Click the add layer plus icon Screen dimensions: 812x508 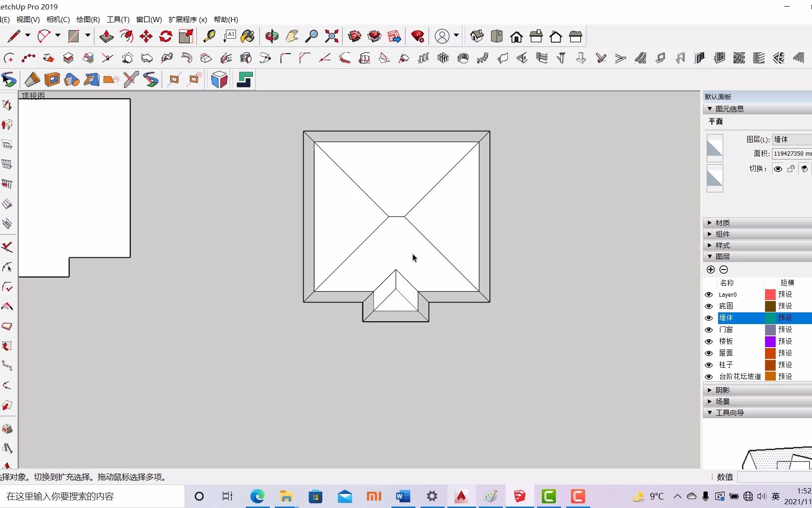pos(710,270)
